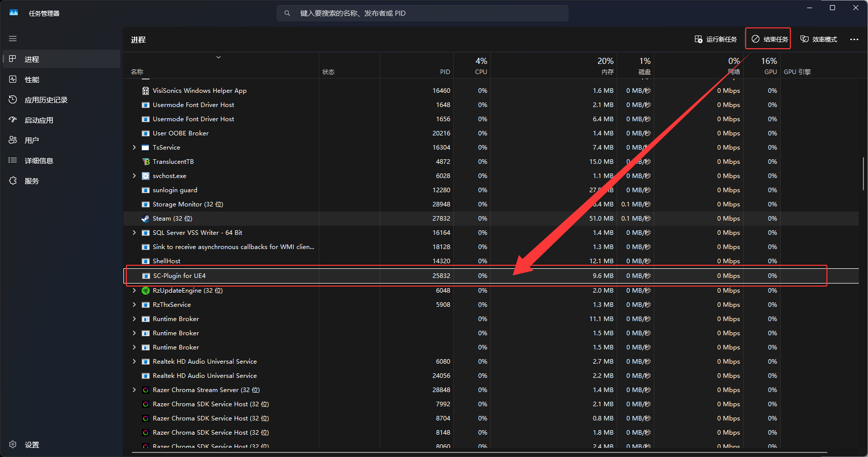Switch to the 进程 processes tab
868x457 pixels.
(x=61, y=59)
